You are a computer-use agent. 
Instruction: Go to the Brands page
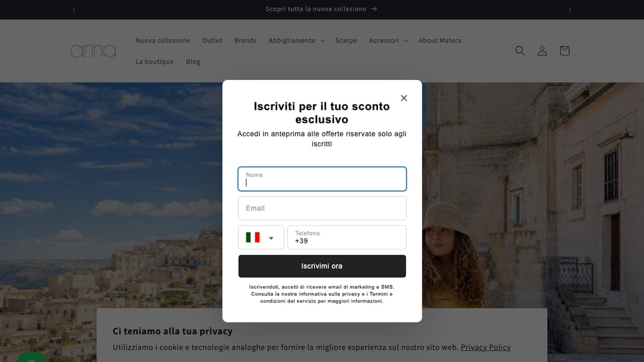click(245, 40)
